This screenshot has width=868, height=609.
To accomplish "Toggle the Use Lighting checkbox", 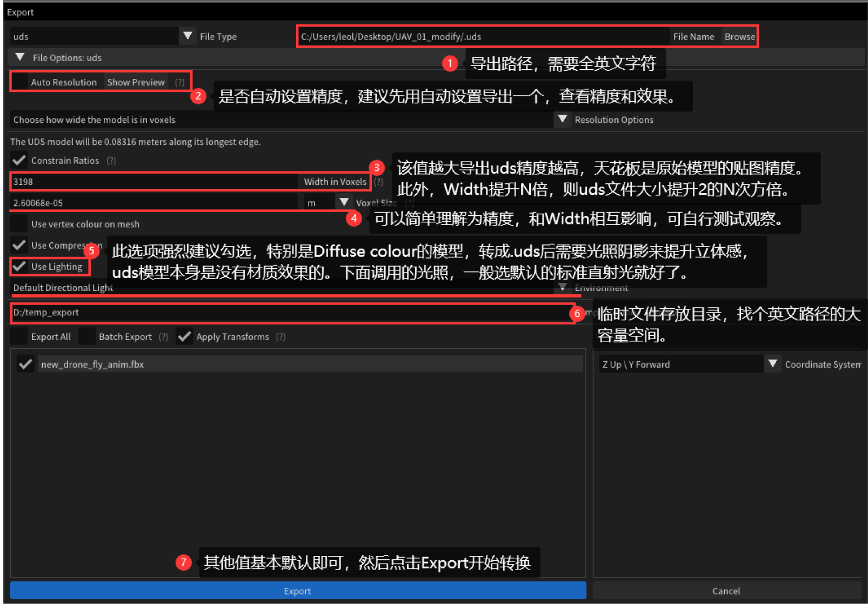I will [x=19, y=266].
